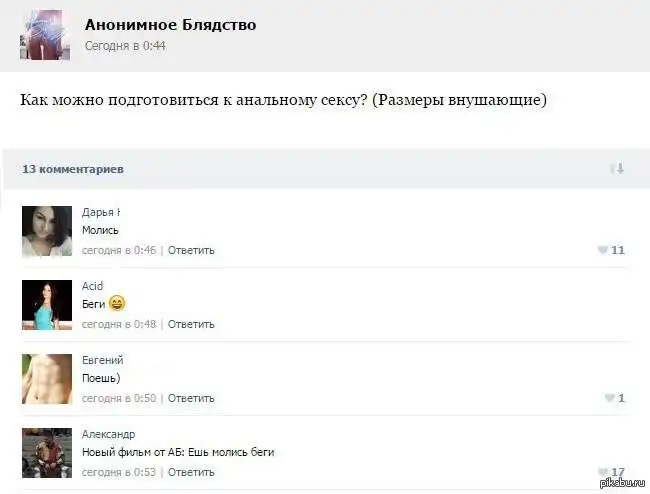Open Acid's profile picture

point(47,305)
